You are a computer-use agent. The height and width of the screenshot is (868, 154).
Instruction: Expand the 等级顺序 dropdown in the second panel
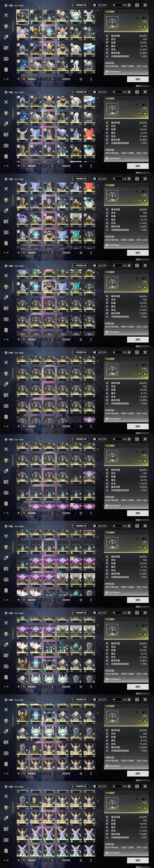click(32, 166)
